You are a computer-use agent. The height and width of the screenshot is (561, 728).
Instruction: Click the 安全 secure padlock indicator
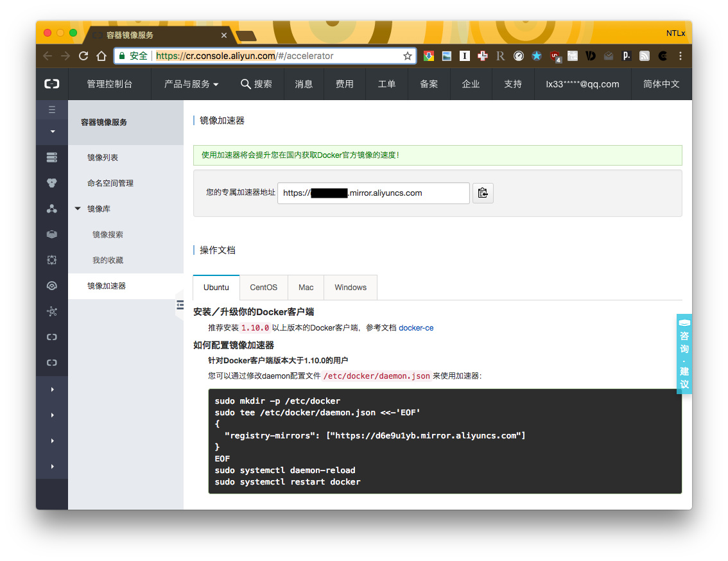click(134, 56)
